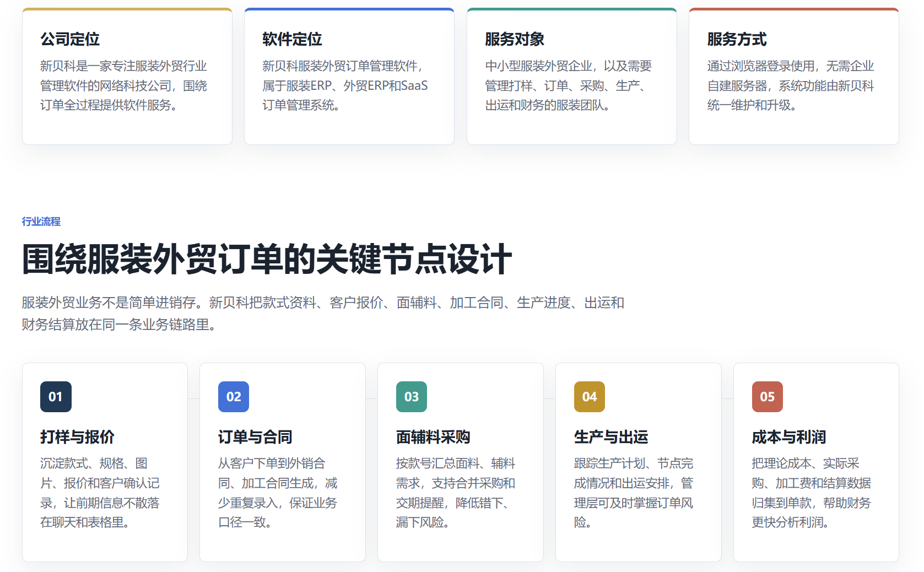
Task: Click the blue 02 step badge
Action: click(x=234, y=397)
